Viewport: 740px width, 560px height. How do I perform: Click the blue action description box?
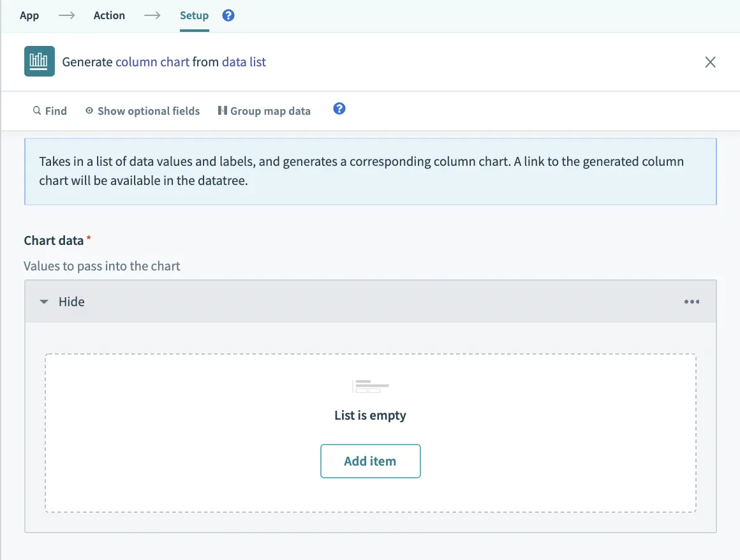pos(370,171)
